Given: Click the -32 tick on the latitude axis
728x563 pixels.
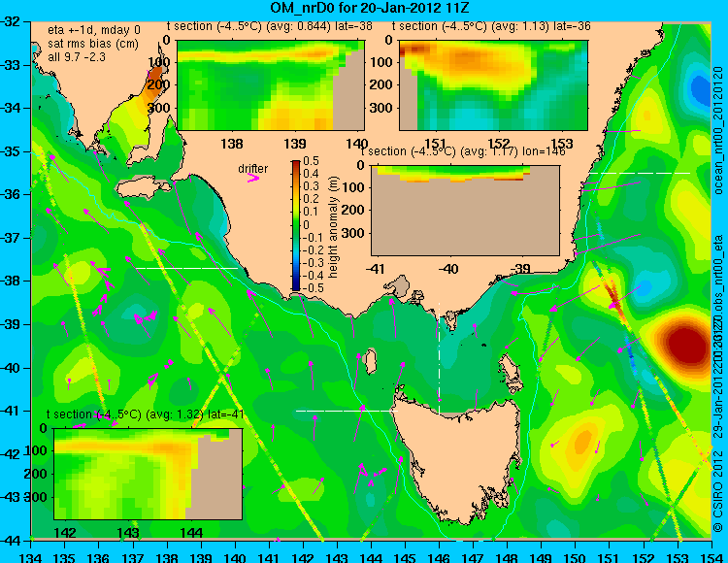Looking at the screenshot, I should click(13, 21).
